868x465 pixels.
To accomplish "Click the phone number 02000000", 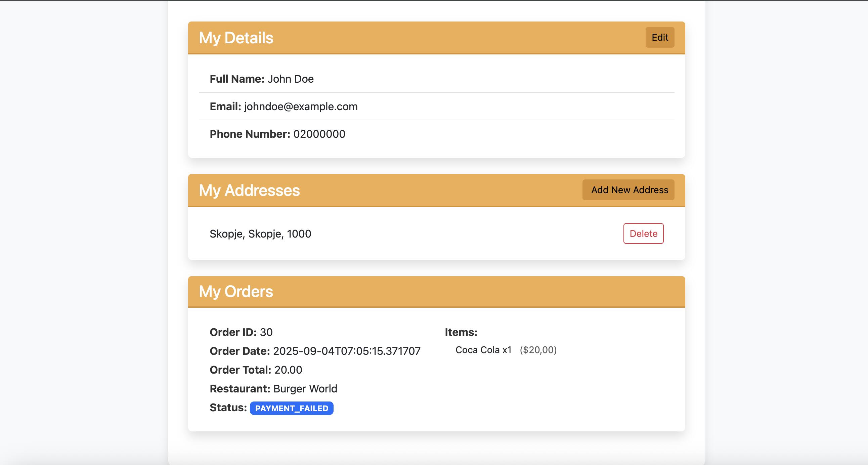I will 319,134.
